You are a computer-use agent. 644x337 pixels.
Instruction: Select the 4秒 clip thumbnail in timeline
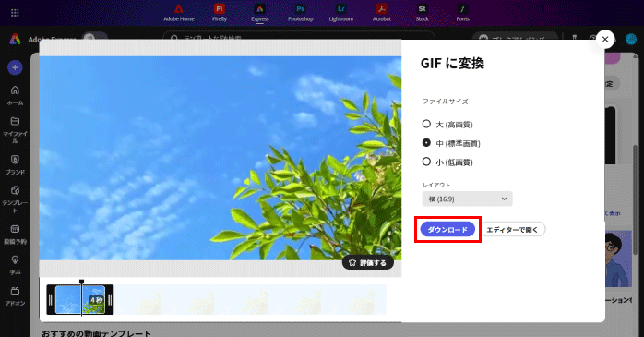[80, 299]
